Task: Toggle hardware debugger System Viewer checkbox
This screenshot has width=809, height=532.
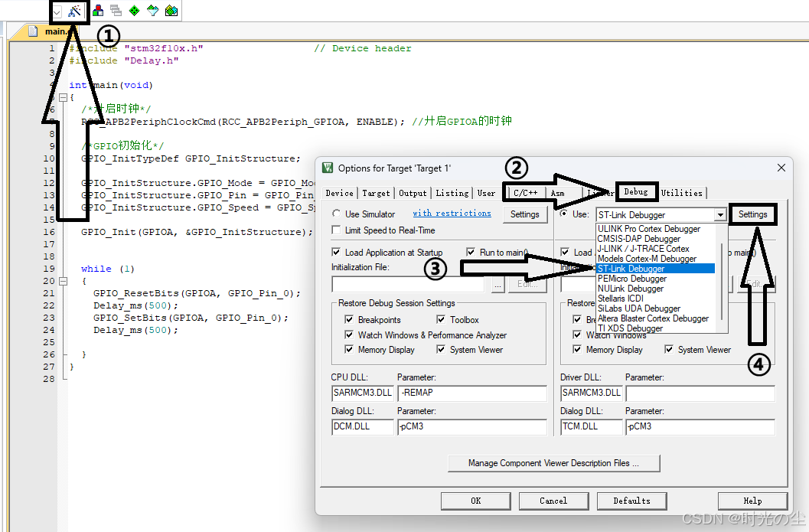Action: click(x=669, y=349)
